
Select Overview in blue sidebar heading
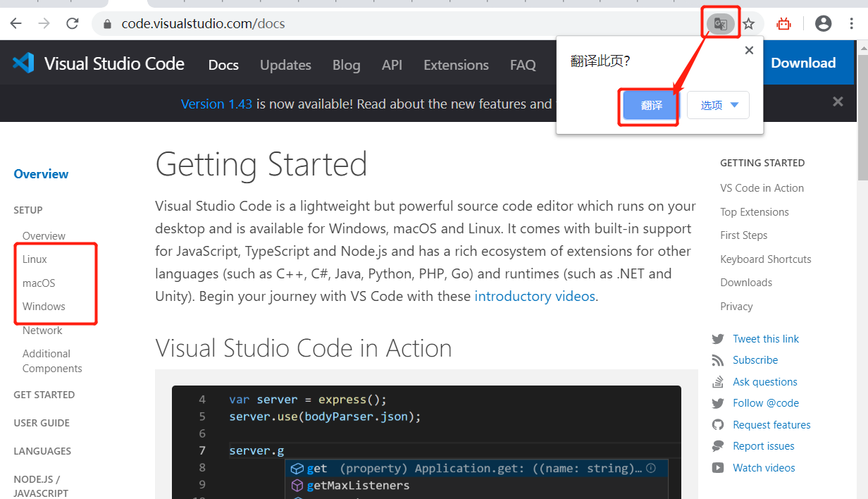(x=41, y=174)
